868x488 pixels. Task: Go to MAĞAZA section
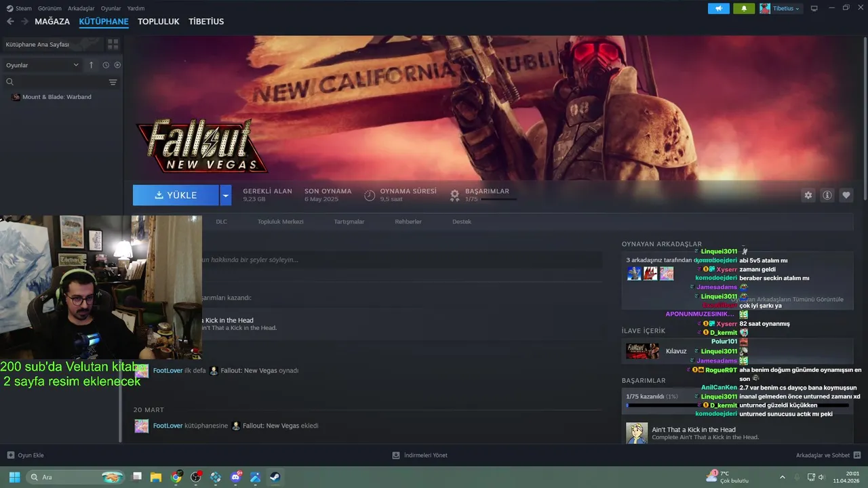pyautogui.click(x=52, y=22)
